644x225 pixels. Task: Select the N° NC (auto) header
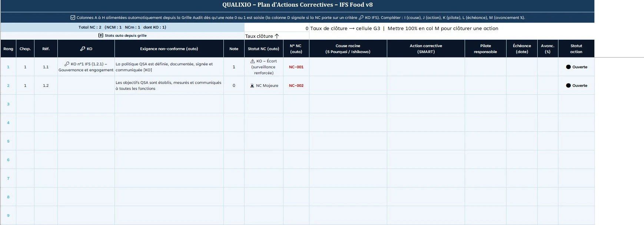(296, 49)
